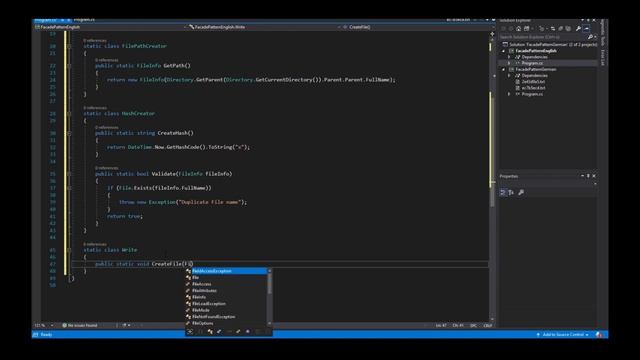Select the second .txt file in FacadePatternGerman
640x360 pixels.
tap(533, 88)
